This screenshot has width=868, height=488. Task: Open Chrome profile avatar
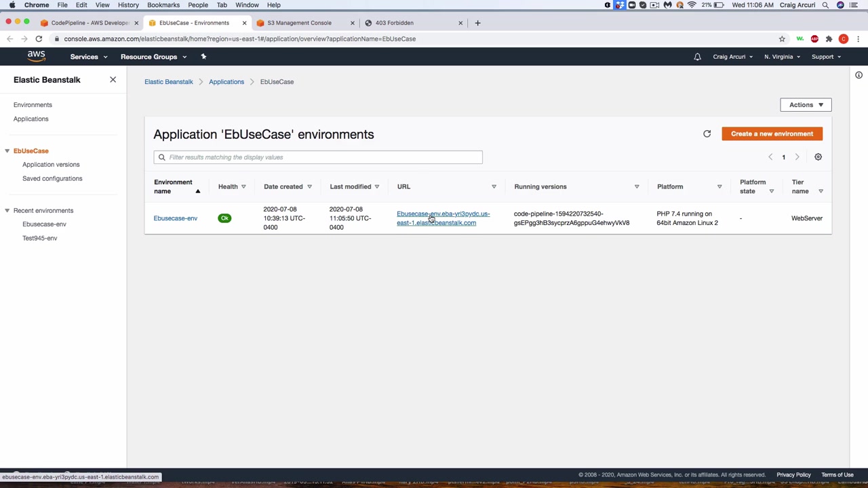pos(844,39)
